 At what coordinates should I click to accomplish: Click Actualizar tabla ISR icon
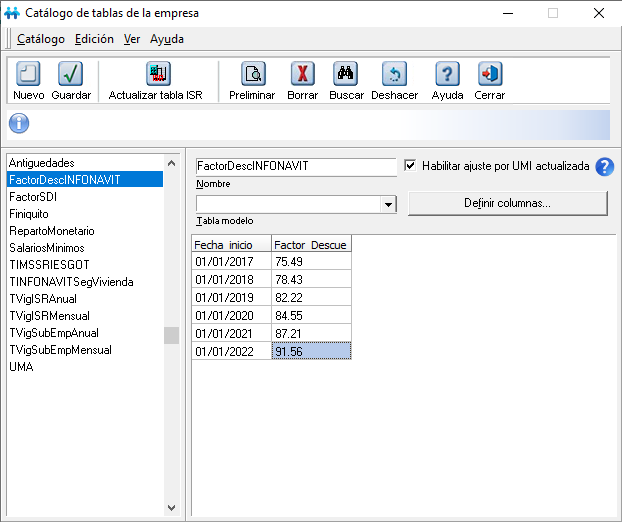(x=158, y=74)
